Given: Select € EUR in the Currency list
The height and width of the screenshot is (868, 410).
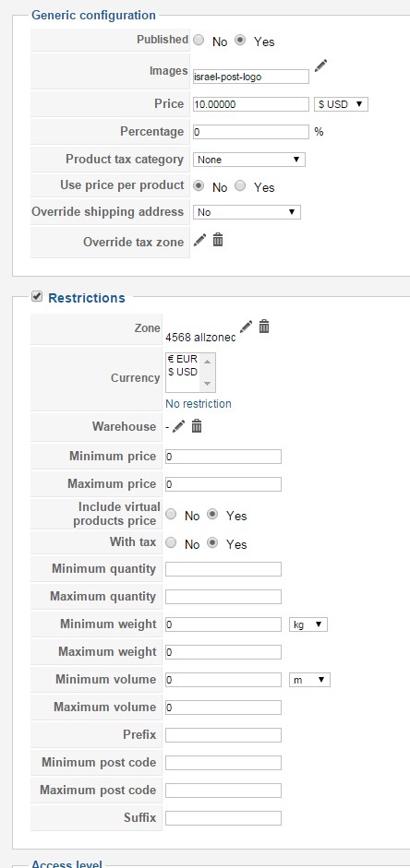Looking at the screenshot, I should click(x=183, y=359).
